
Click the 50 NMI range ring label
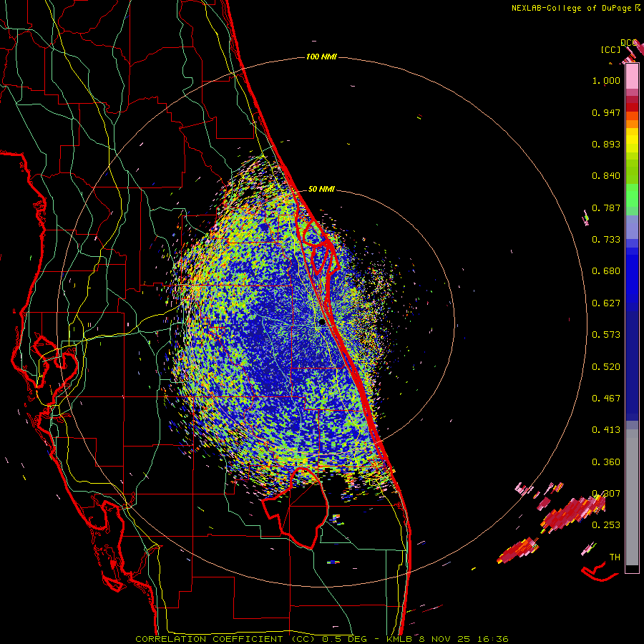(321, 189)
